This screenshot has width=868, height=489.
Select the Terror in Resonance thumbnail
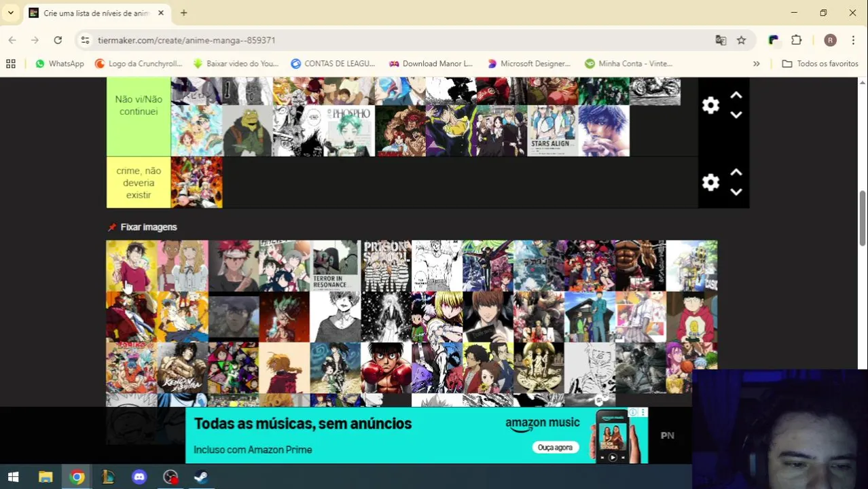(x=335, y=266)
